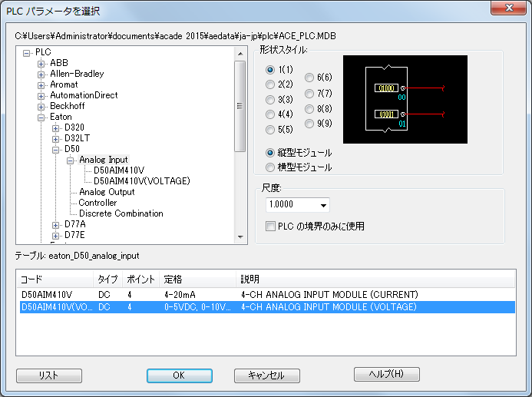Click the tree scrollbar thumb
The height and width of the screenshot is (397, 532).
pos(240,106)
